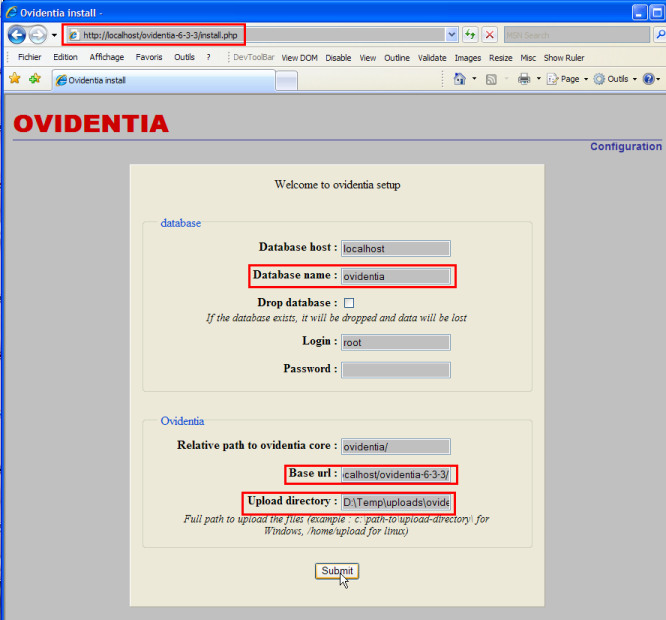666x620 pixels.
Task: Go forward with the Forward arrow button
Action: 38,35
